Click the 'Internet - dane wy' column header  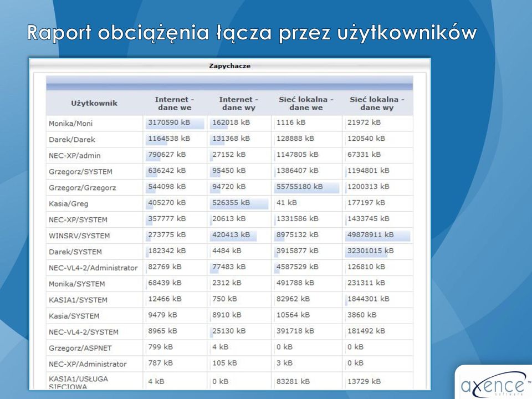[x=239, y=103]
